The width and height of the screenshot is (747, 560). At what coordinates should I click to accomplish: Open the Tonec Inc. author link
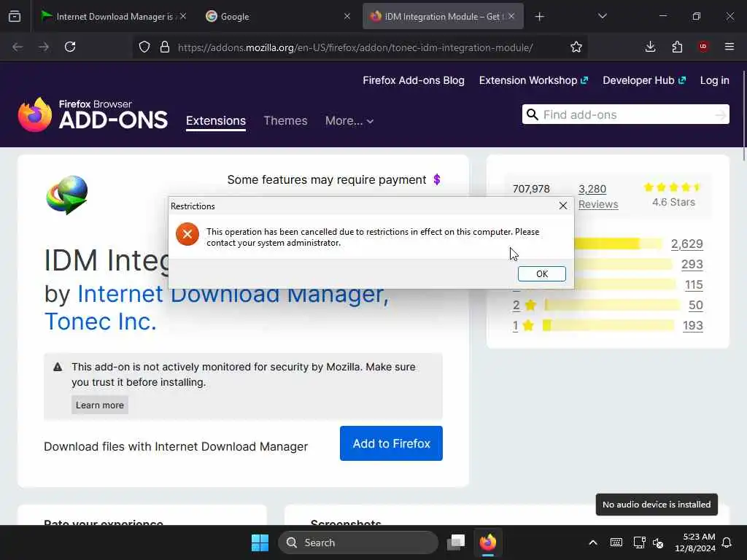100,322
